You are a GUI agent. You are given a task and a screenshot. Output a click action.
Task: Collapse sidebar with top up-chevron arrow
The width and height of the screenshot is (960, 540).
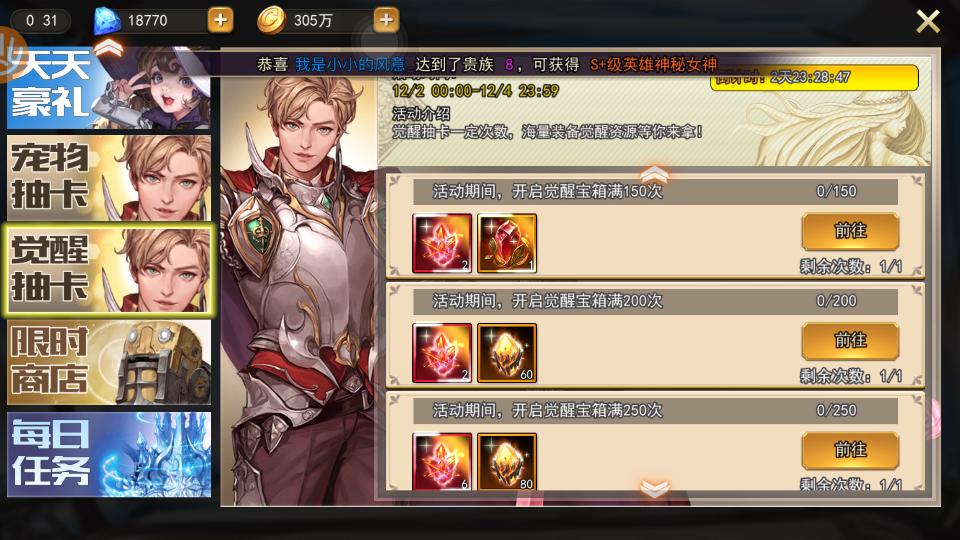coord(108,47)
